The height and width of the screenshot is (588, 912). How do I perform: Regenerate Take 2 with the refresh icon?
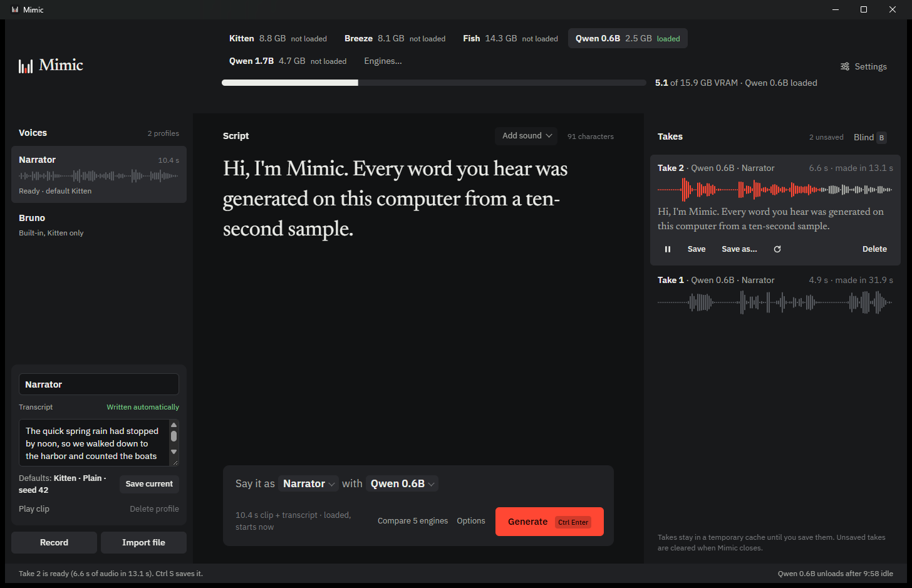[x=777, y=249]
